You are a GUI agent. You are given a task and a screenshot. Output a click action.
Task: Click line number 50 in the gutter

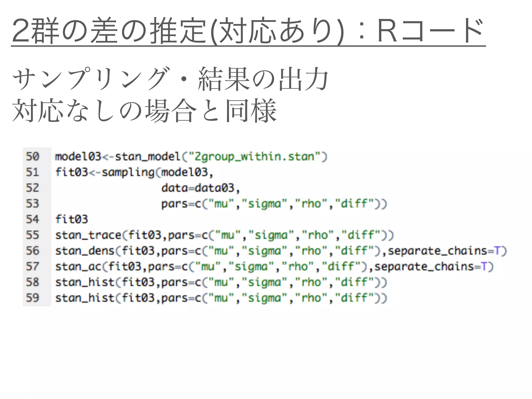32,157
